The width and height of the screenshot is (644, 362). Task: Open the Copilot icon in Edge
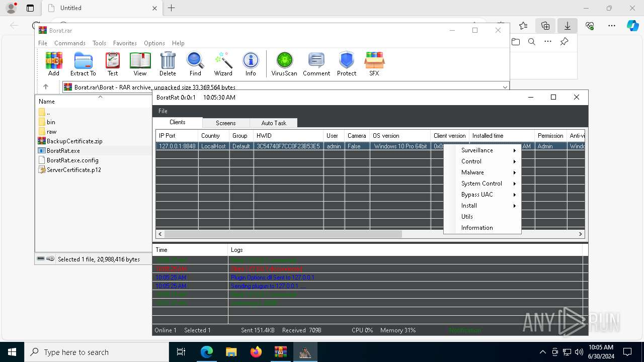coord(633,26)
